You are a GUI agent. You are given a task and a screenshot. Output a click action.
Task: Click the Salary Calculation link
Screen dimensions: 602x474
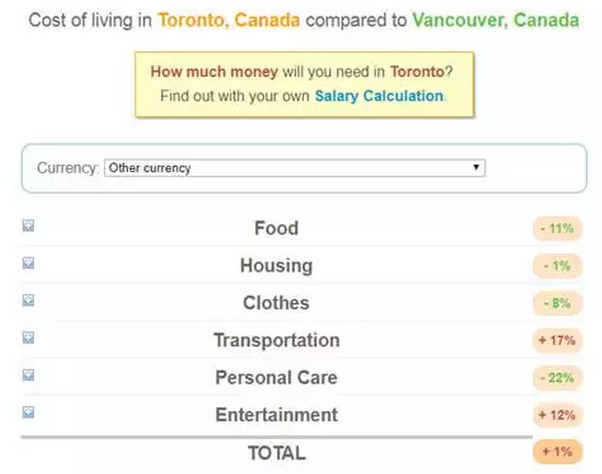click(378, 96)
